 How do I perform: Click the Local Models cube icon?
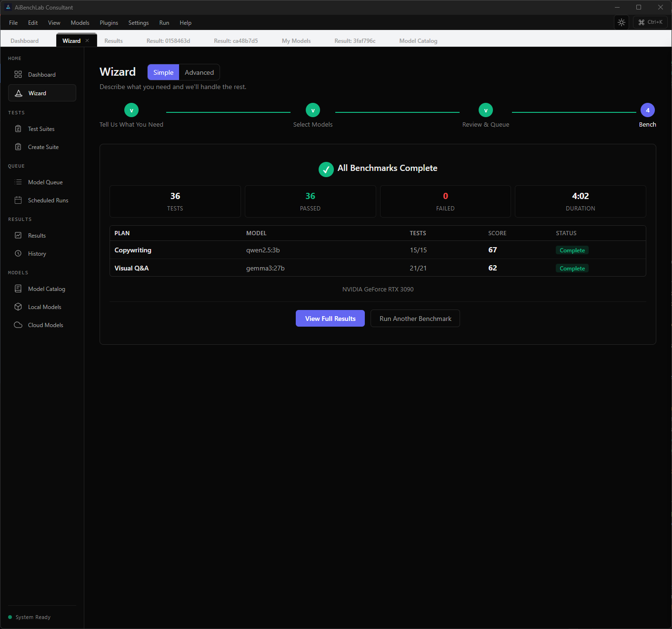[18, 307]
